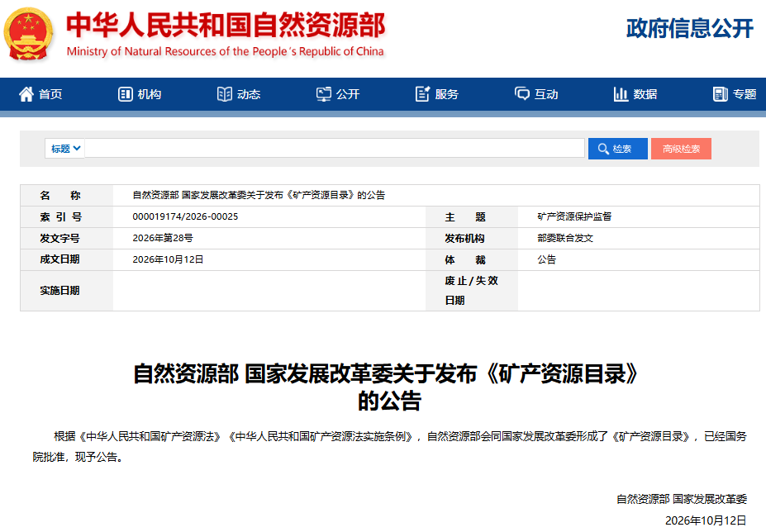
Task: Open the 首页 menu item
Action: (41, 94)
